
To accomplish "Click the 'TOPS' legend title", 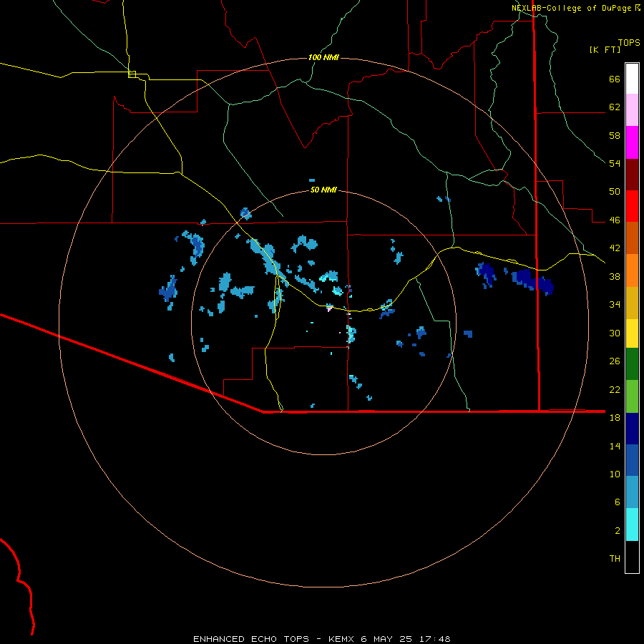I will (629, 43).
